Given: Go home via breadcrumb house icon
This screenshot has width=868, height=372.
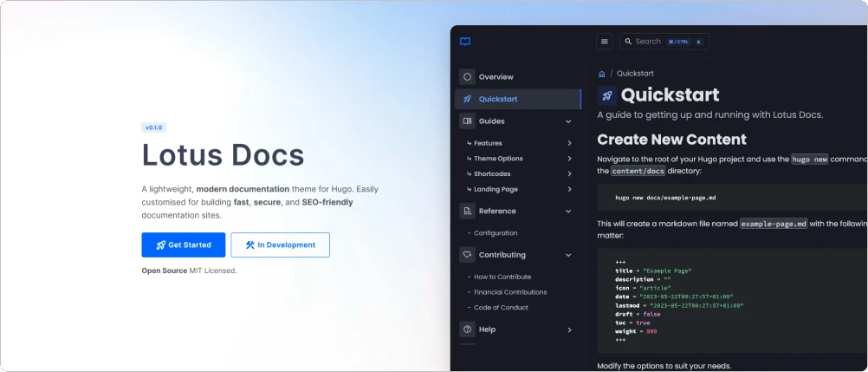Looking at the screenshot, I should (602, 74).
